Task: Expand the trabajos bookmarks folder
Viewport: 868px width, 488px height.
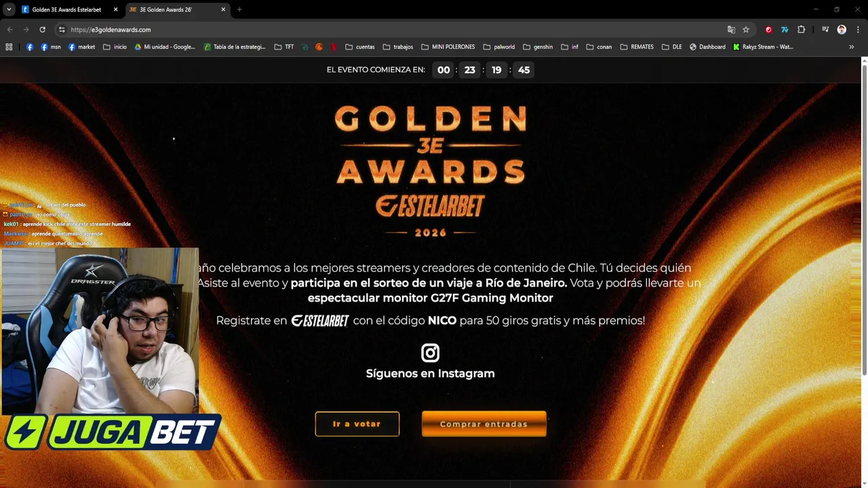Action: click(x=397, y=47)
